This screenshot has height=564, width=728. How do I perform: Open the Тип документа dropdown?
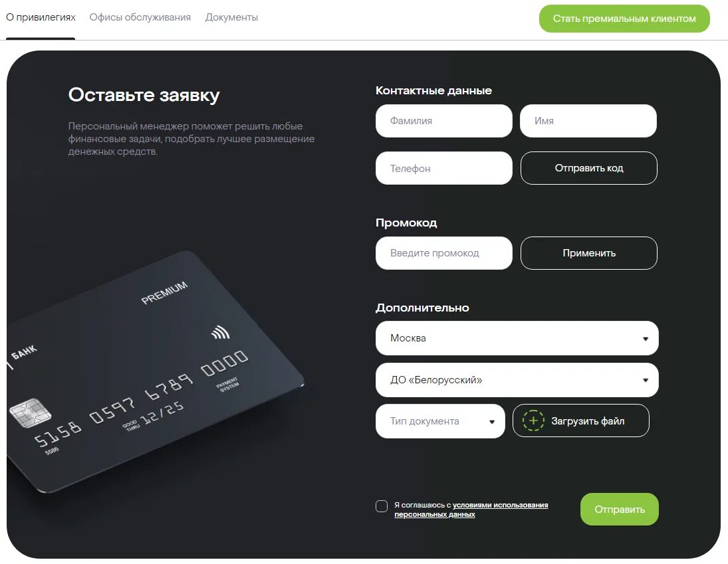[440, 421]
